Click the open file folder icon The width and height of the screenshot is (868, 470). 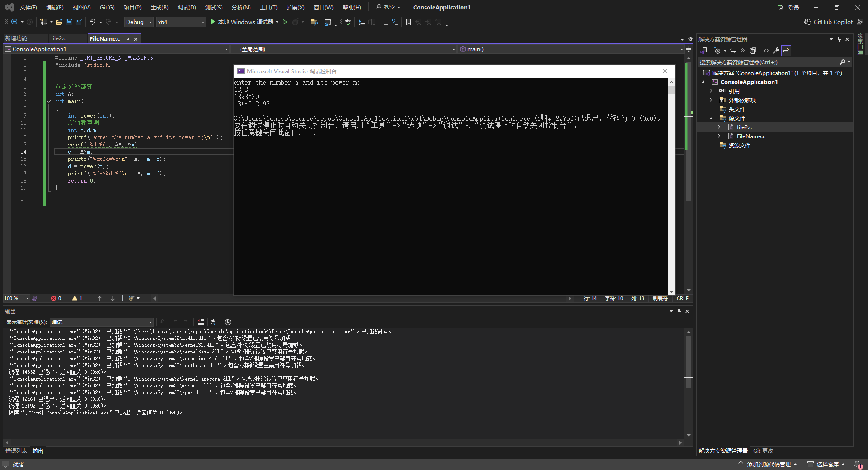point(59,22)
